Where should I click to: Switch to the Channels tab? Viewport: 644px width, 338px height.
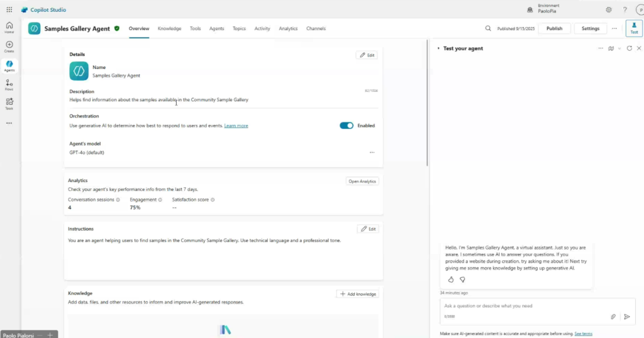[316, 29]
